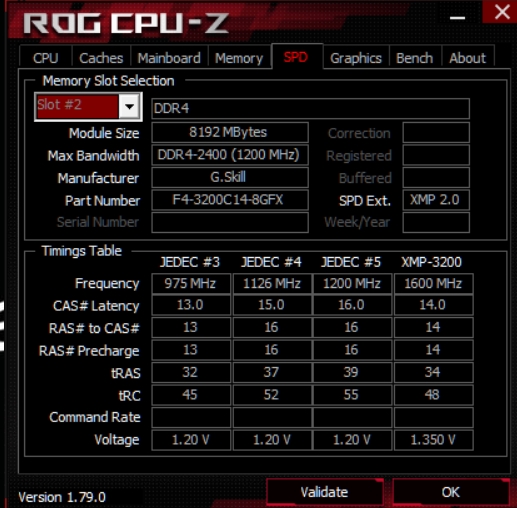
Task: Go to the Mainboard tab
Action: pos(169,58)
